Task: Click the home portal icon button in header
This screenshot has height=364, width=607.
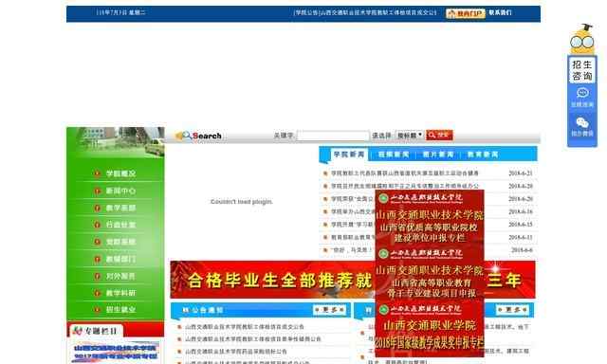Action: [465, 13]
